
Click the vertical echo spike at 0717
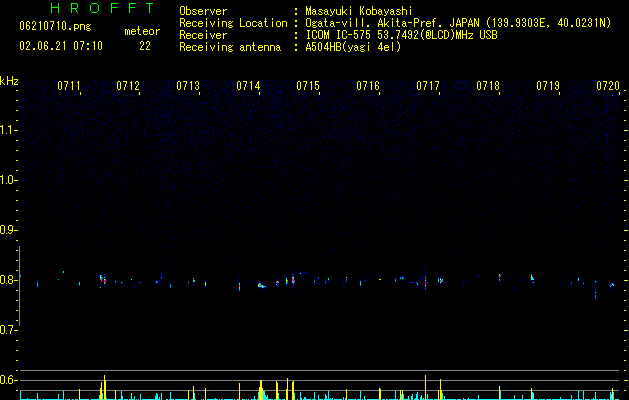click(426, 279)
